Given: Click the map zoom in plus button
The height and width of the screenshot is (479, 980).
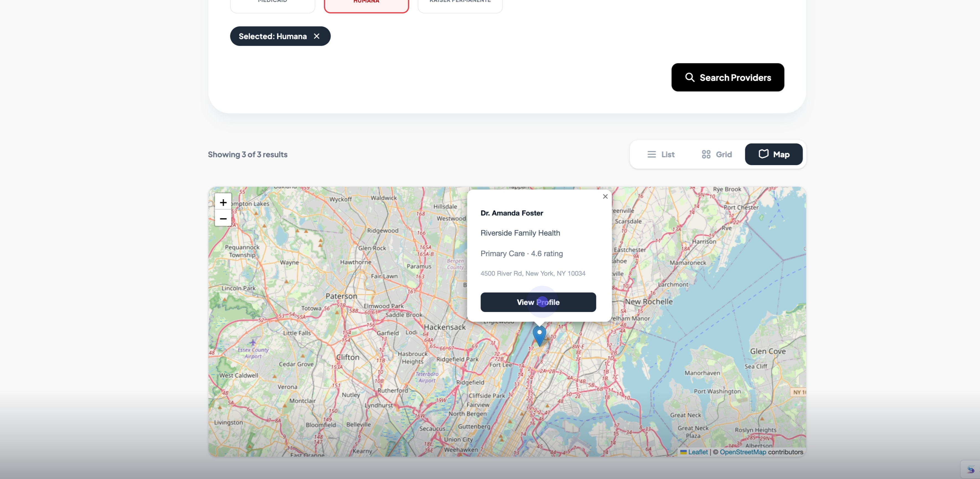Looking at the screenshot, I should click(x=223, y=202).
